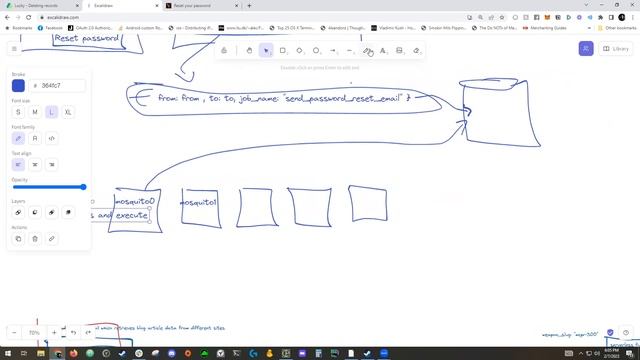Select the Selection arrow tool
Viewport: 640px width, 360px height.
[266, 51]
